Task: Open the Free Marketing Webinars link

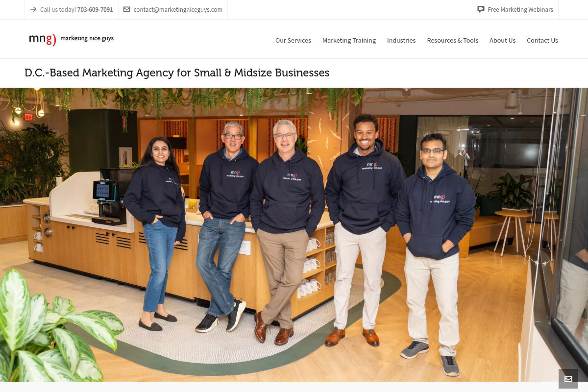Action: coord(520,10)
